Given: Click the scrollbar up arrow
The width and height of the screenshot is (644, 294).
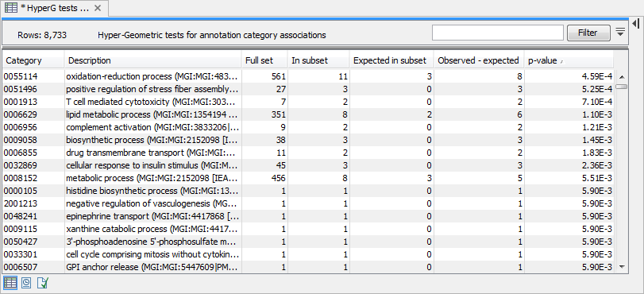Looking at the screenshot, I should [x=622, y=77].
